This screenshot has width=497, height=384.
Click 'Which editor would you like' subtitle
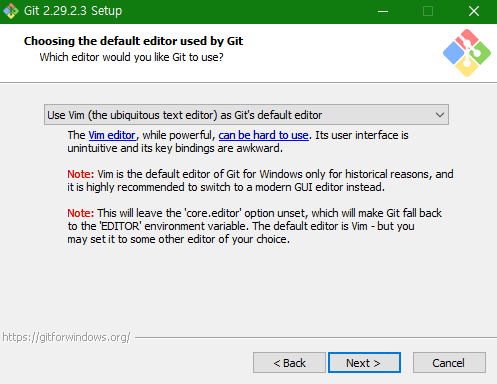[131, 57]
